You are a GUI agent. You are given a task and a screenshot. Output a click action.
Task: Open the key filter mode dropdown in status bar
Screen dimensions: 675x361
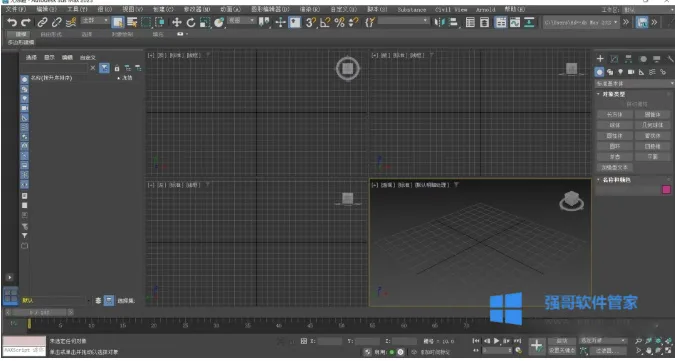point(603,341)
